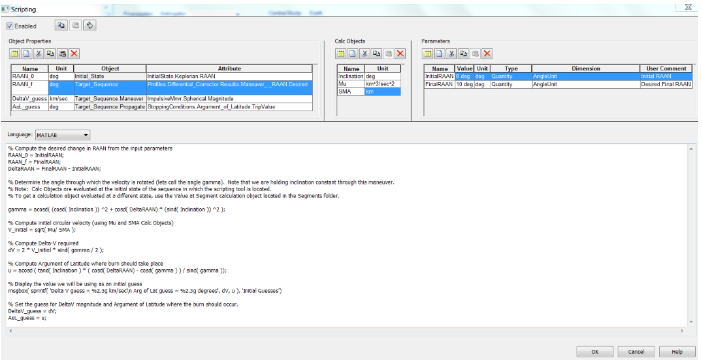Cut the selected Object Properties entry
The width and height of the screenshot is (702, 360).
click(39, 54)
